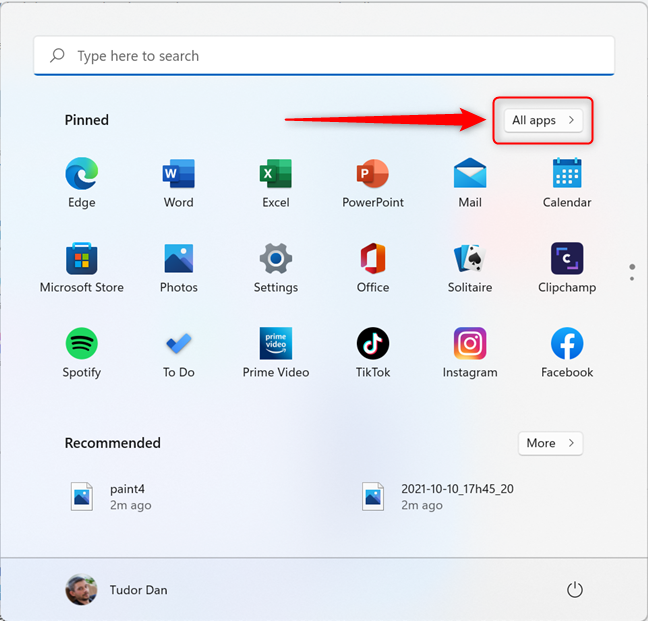648x621 pixels.
Task: Click the Type here to search box
Action: [x=324, y=56]
